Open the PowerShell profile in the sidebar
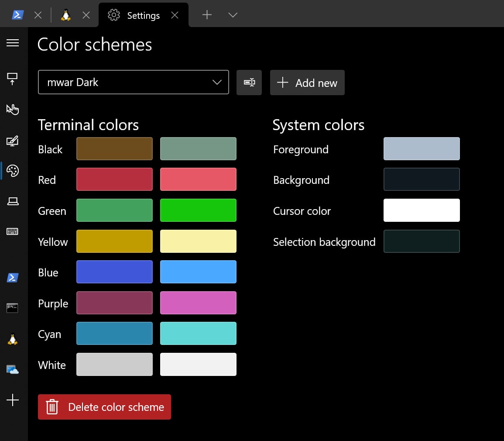The height and width of the screenshot is (441, 504). [x=13, y=277]
